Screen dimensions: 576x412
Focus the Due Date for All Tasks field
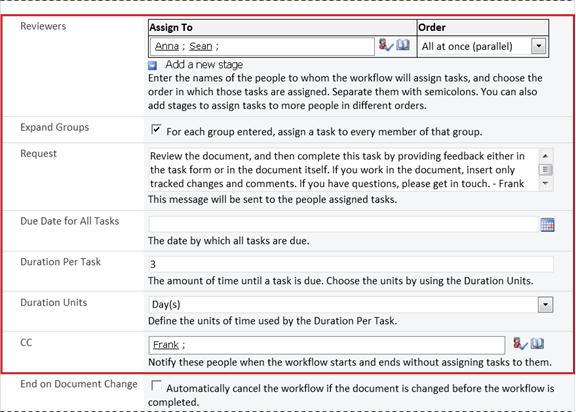344,225
